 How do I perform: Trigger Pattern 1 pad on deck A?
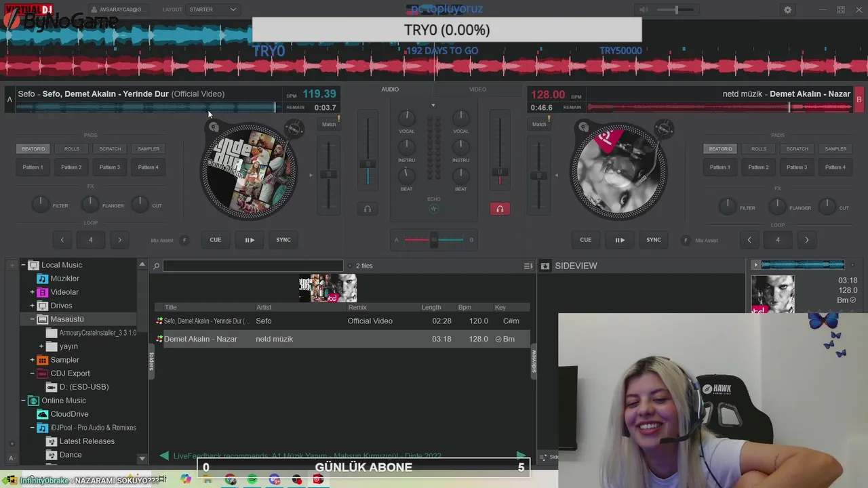[33, 167]
